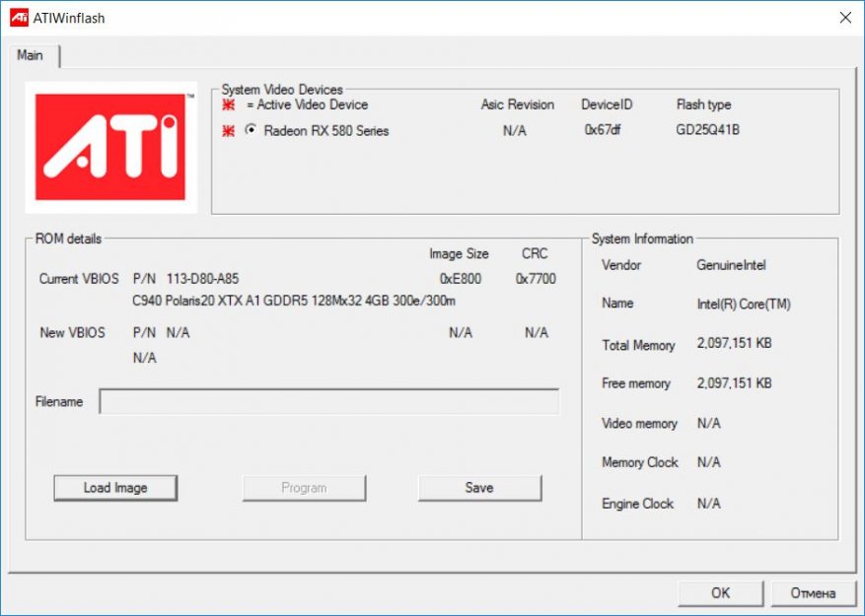Image resolution: width=865 pixels, height=616 pixels.
Task: Click the ATIWinflash title bar icon
Action: (x=18, y=18)
